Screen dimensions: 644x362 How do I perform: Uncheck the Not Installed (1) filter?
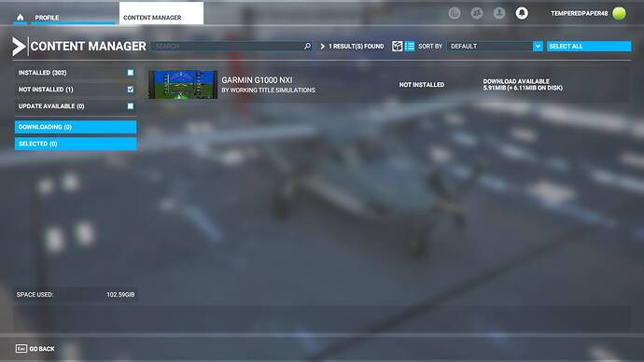pos(130,89)
